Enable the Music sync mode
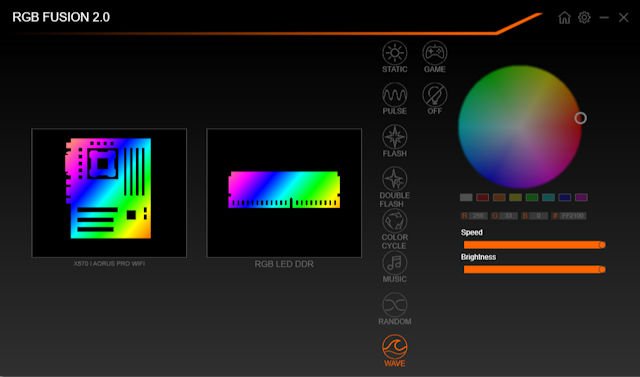The width and height of the screenshot is (640, 377). coord(394,267)
